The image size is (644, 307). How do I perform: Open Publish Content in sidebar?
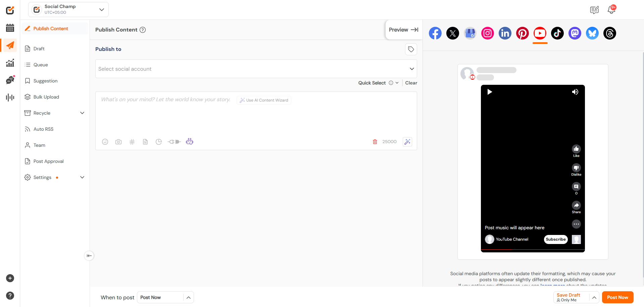55,28
